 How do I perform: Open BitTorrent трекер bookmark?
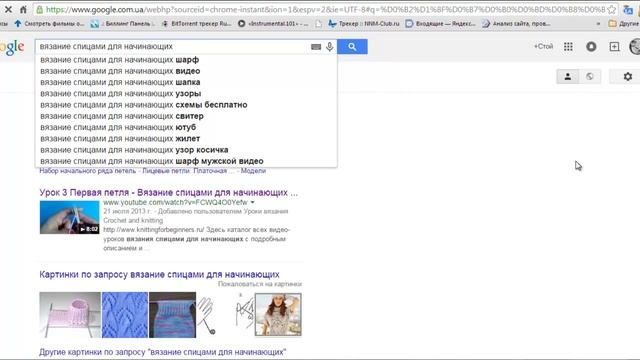tap(196, 24)
